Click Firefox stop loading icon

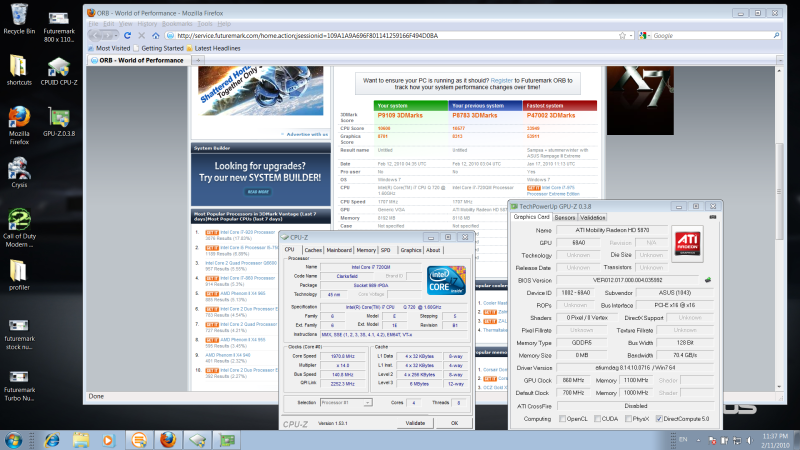141,36
